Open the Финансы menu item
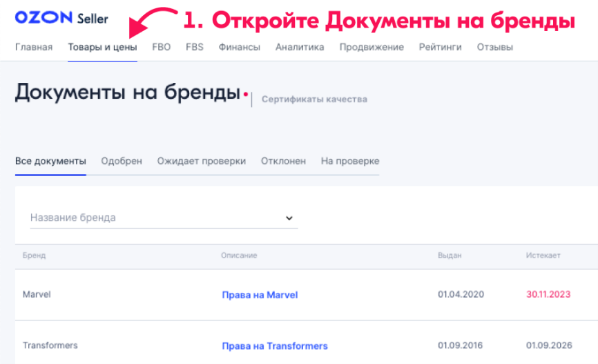598x364 pixels. pyautogui.click(x=239, y=48)
